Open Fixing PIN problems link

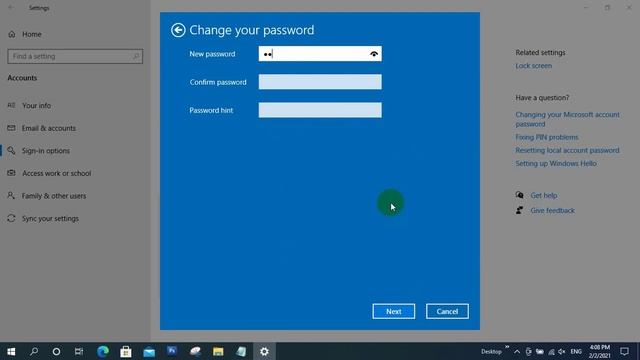(547, 137)
